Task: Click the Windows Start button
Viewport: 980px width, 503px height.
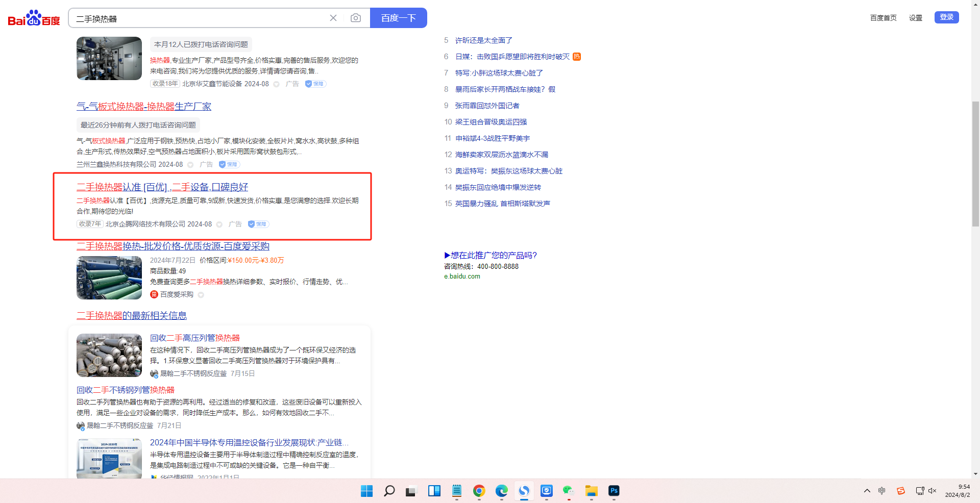Action: (366, 491)
